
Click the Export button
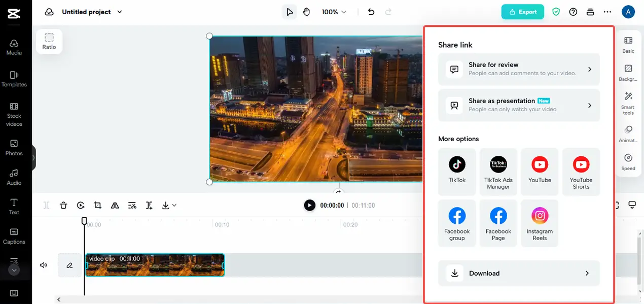click(522, 12)
